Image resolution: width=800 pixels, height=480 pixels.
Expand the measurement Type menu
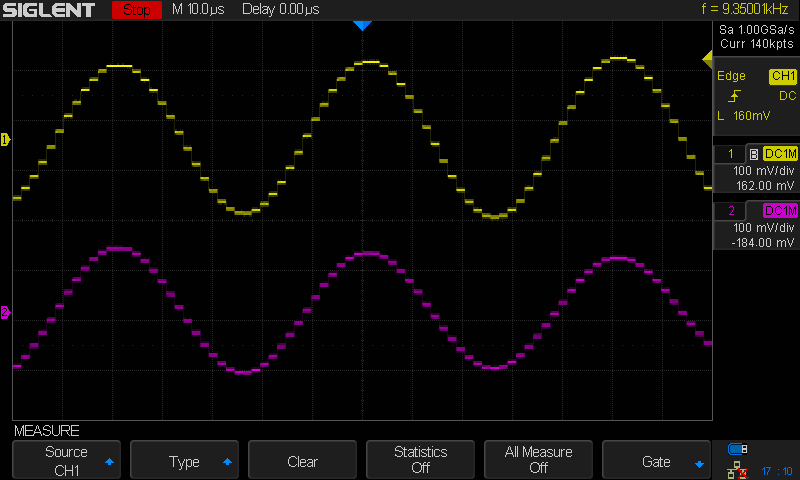click(x=184, y=461)
